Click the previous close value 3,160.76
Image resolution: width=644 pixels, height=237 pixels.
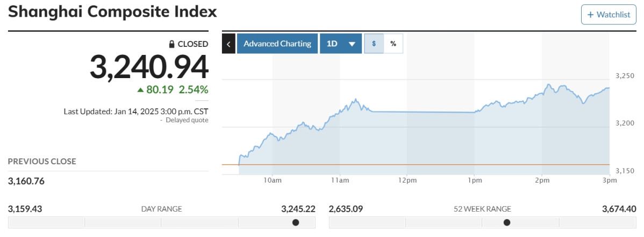coord(26,181)
